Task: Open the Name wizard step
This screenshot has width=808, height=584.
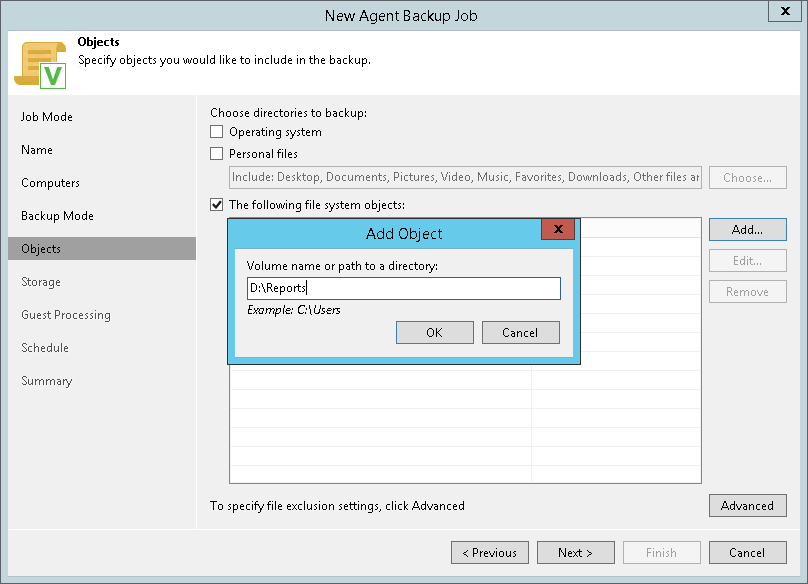Action: click(37, 150)
